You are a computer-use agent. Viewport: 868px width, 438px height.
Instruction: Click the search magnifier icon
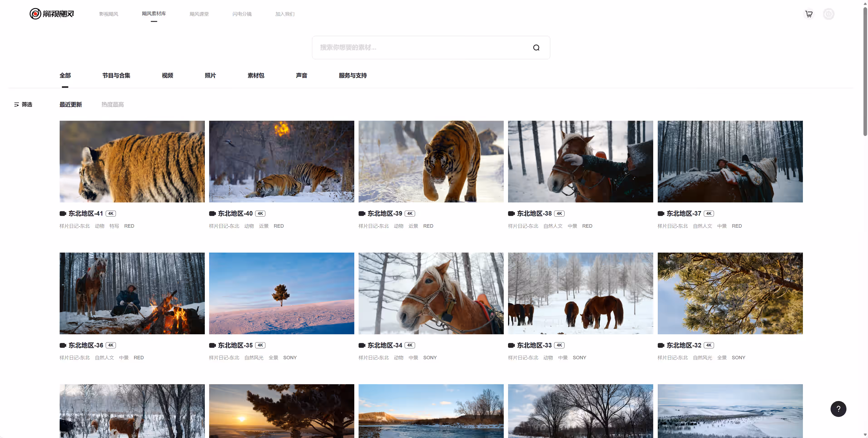[x=536, y=47]
